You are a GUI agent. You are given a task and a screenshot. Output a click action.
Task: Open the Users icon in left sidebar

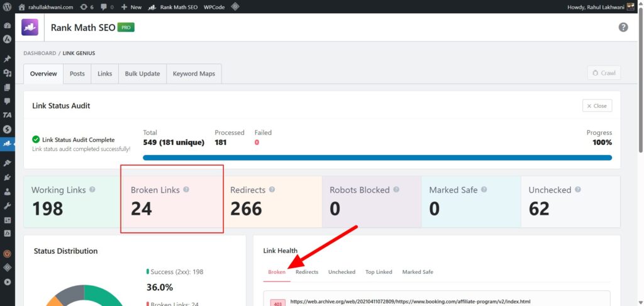pos(8,191)
